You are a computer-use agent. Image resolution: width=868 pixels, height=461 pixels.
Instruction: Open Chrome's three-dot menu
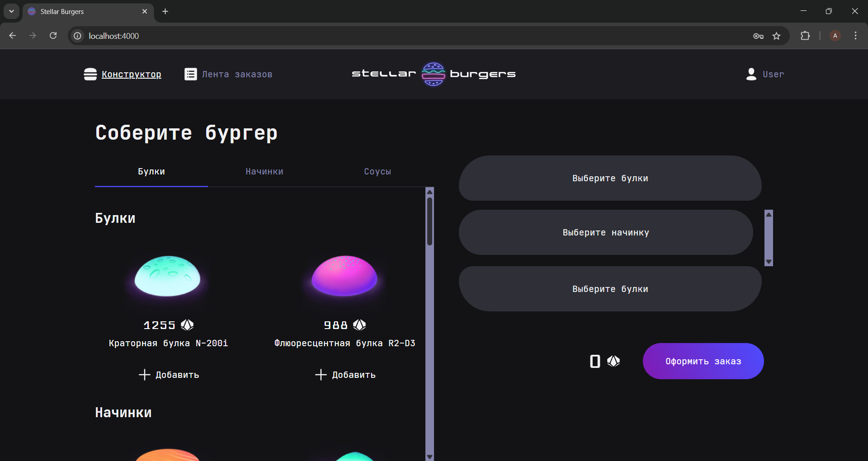pyautogui.click(x=855, y=36)
